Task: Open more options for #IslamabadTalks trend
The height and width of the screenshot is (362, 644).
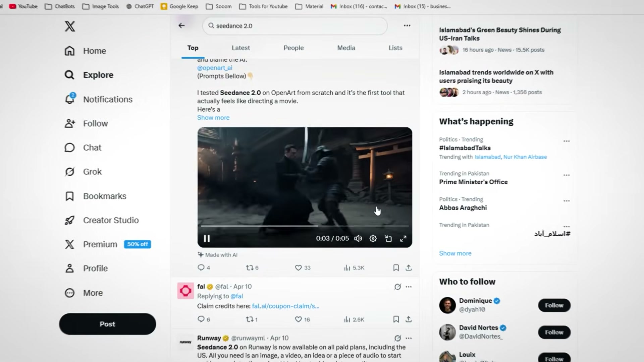Action: point(567,141)
